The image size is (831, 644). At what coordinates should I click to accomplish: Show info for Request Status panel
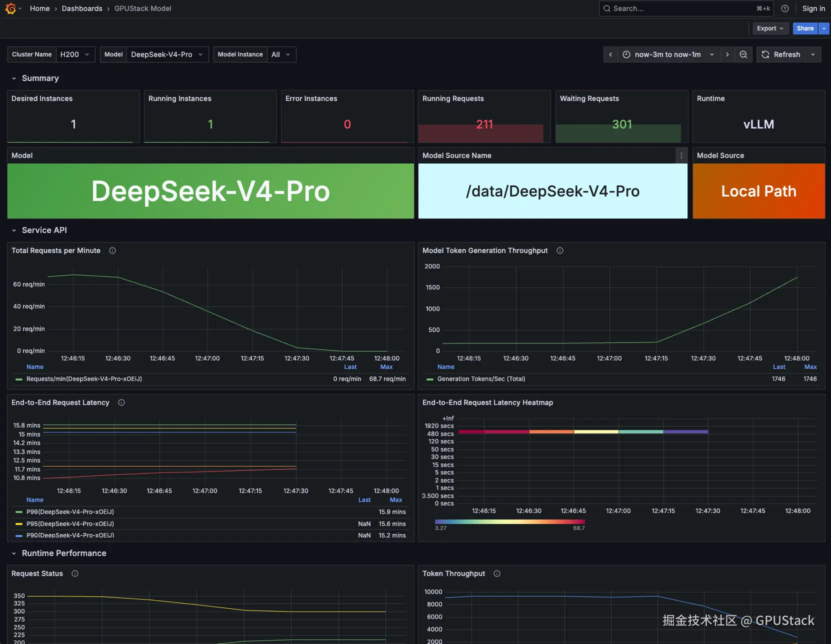click(75, 573)
